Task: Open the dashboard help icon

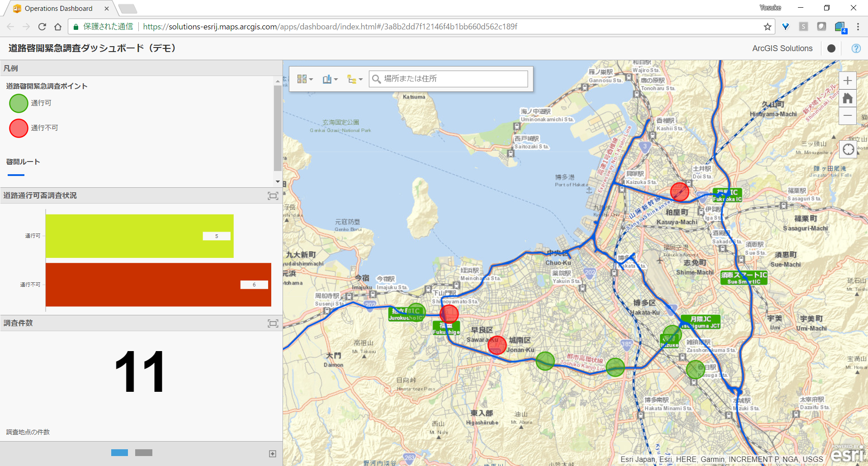Action: pyautogui.click(x=856, y=48)
